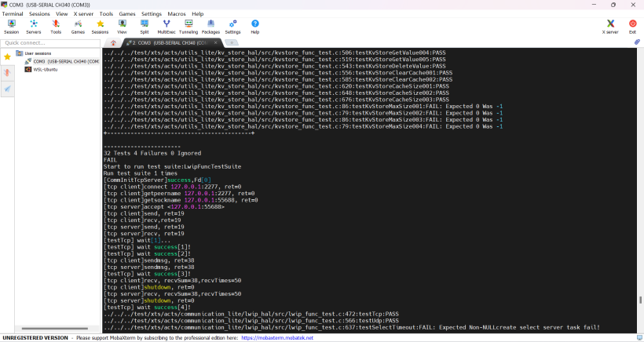Image resolution: width=644 pixels, height=342 pixels.
Task: Open the Tunneling toolbar icon
Action: pos(188,27)
